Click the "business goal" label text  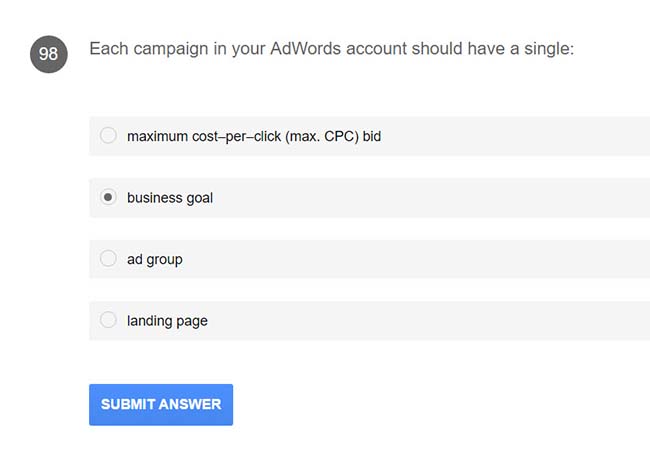pyautogui.click(x=170, y=198)
